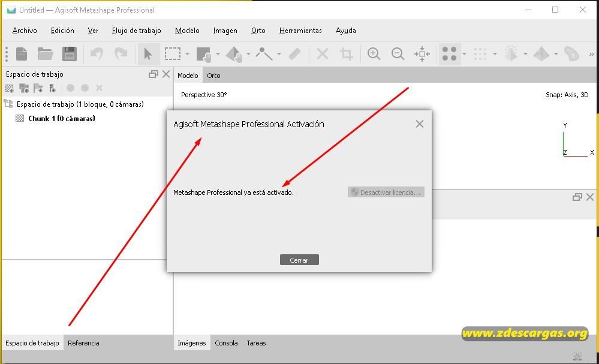This screenshot has height=364, width=599.
Task: Toggle the DEM view icon
Action: [571, 54]
